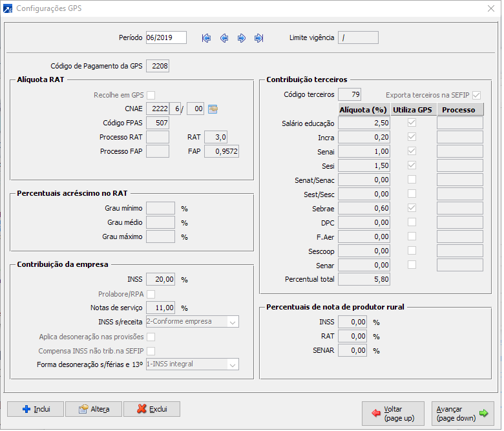The width and height of the screenshot is (504, 431).
Task: Go to the next period record
Action: coord(242,38)
